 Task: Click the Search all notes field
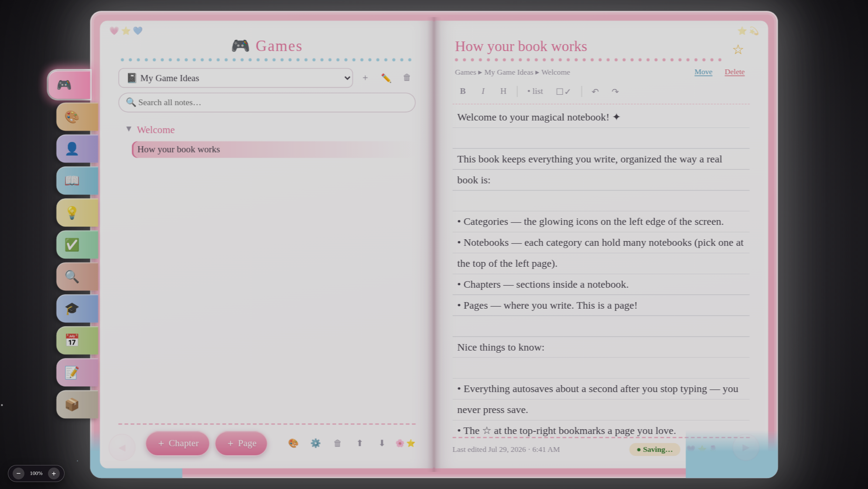tap(267, 102)
